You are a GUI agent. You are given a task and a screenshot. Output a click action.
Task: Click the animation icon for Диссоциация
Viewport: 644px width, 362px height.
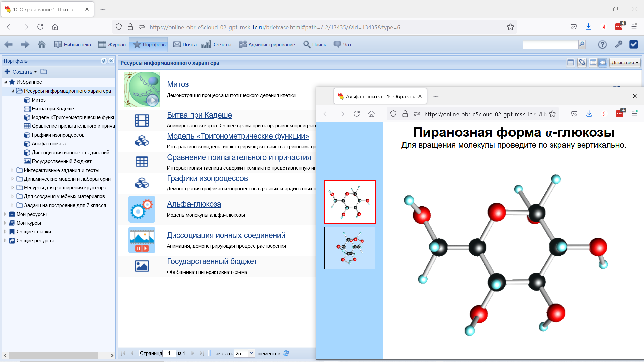click(142, 240)
